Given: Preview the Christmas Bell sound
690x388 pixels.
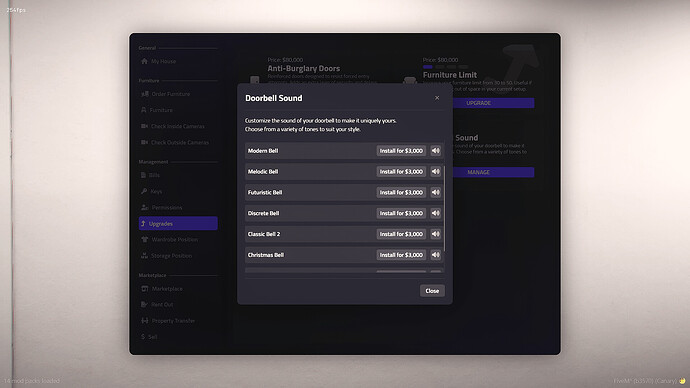Looking at the screenshot, I should coord(436,255).
